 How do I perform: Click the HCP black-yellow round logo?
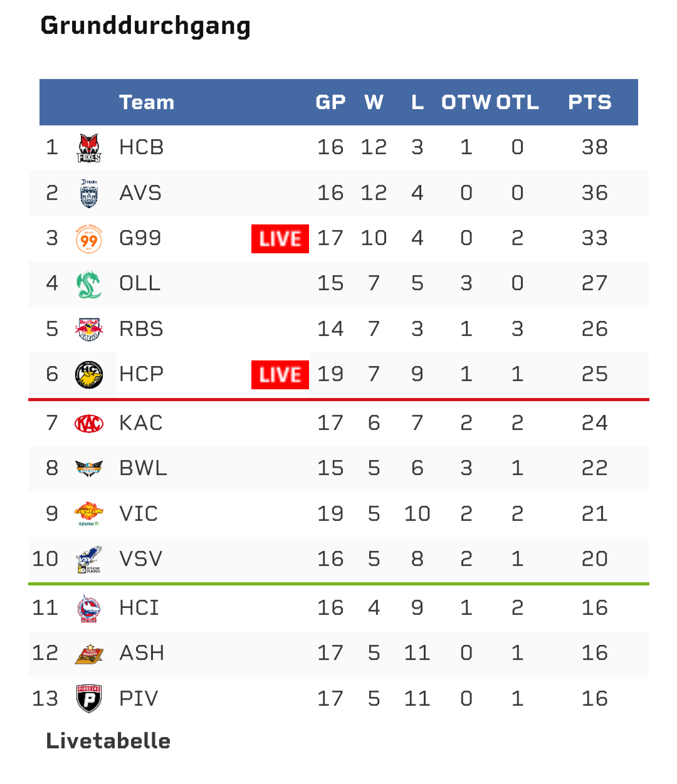89,375
